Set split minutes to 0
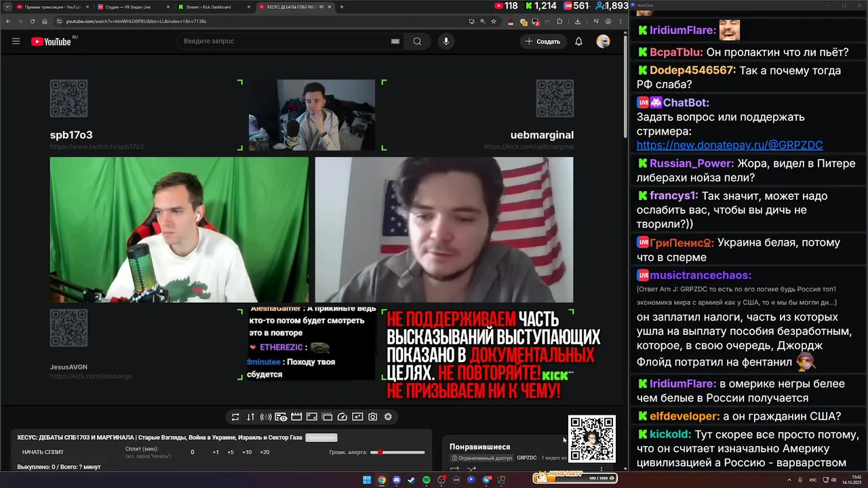Image resolution: width=868 pixels, height=488 pixels. 193,452
